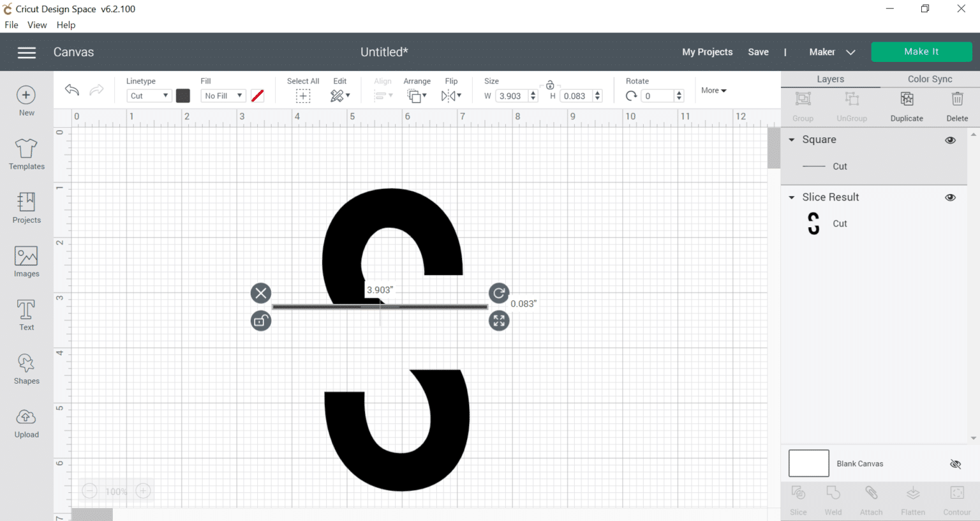Hide the Blank Canvas background
The width and height of the screenshot is (980, 521).
point(955,464)
